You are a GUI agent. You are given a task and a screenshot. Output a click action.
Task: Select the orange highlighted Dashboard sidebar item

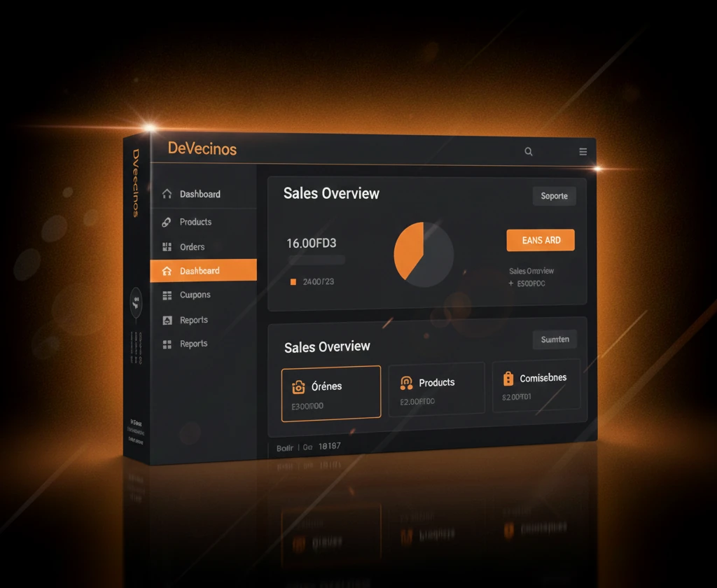[203, 271]
